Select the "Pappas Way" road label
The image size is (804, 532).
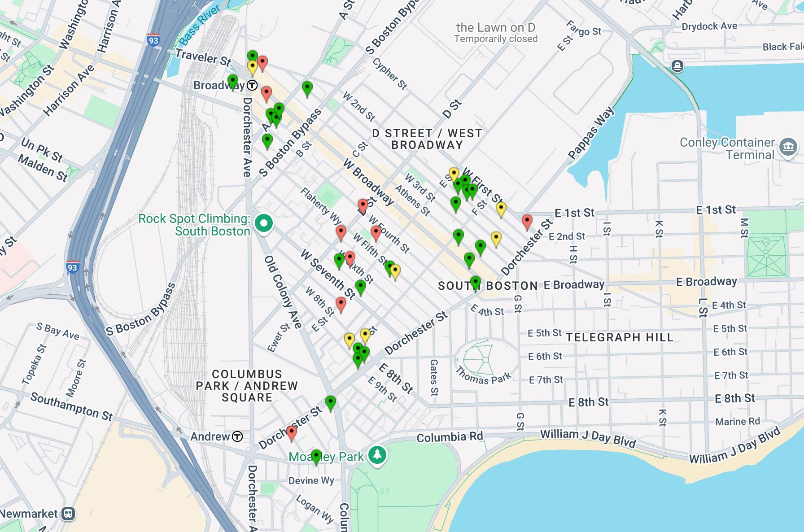pos(591,133)
